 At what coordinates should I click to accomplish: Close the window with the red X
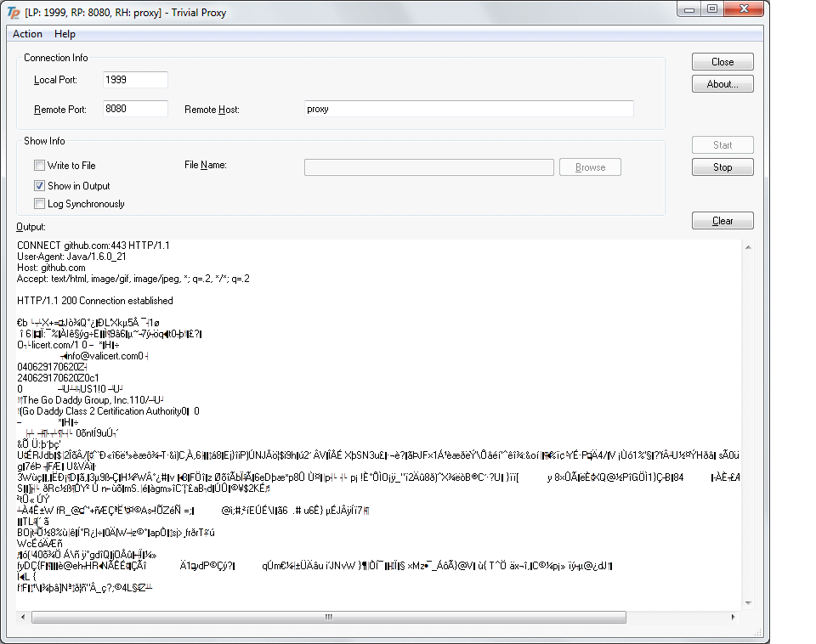pyautogui.click(x=745, y=9)
